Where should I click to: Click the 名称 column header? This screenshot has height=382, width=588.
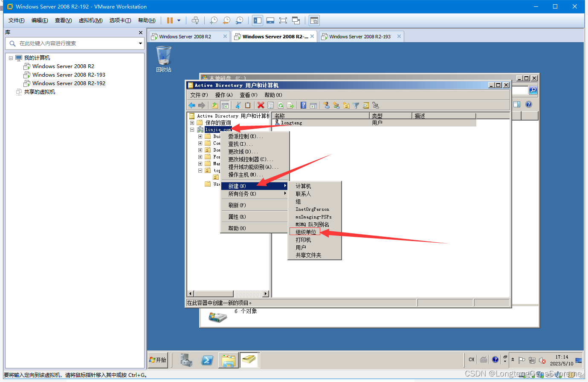click(x=321, y=116)
